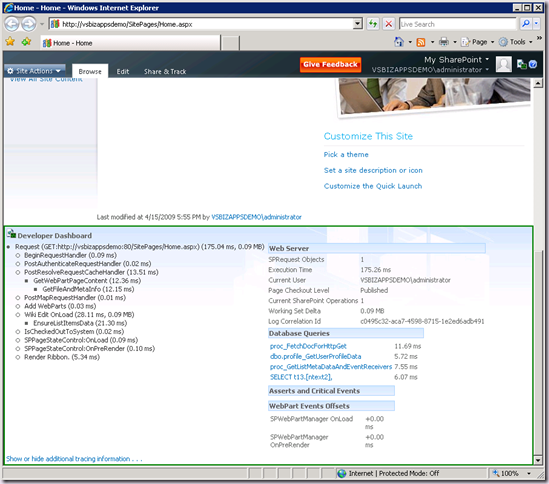
Task: Click the VSBIZAPPSDEMO\administrator last modified link
Action: tap(256, 217)
